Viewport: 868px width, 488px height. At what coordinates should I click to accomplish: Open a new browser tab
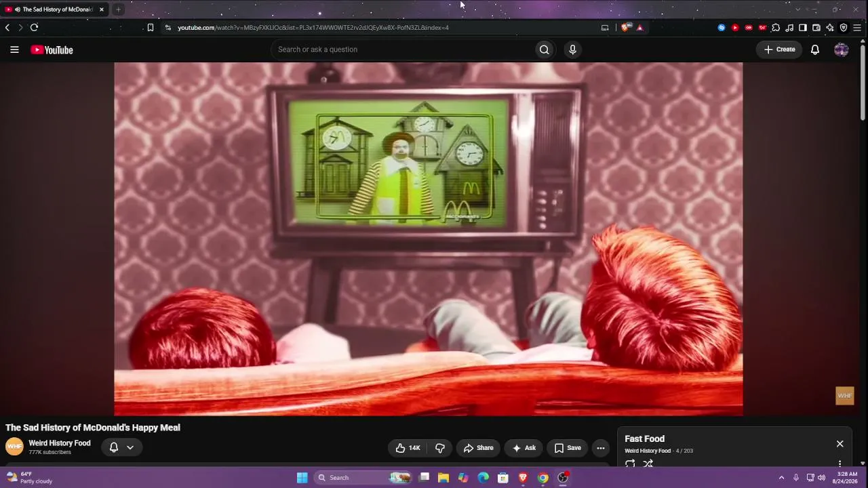[118, 9]
